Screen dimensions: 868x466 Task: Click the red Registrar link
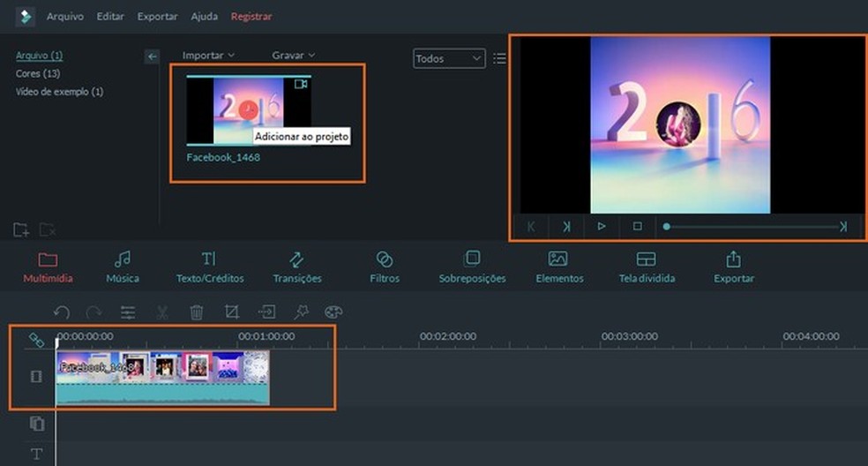point(251,17)
